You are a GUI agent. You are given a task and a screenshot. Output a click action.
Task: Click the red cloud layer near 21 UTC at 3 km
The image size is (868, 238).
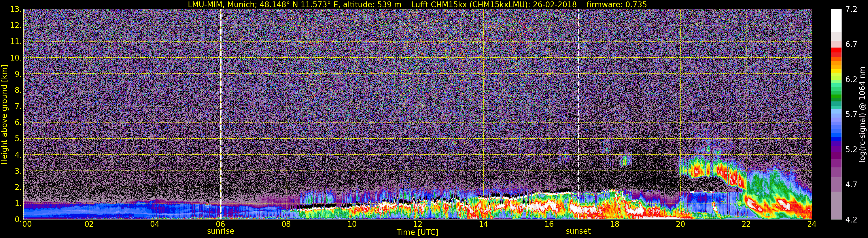[718, 173]
